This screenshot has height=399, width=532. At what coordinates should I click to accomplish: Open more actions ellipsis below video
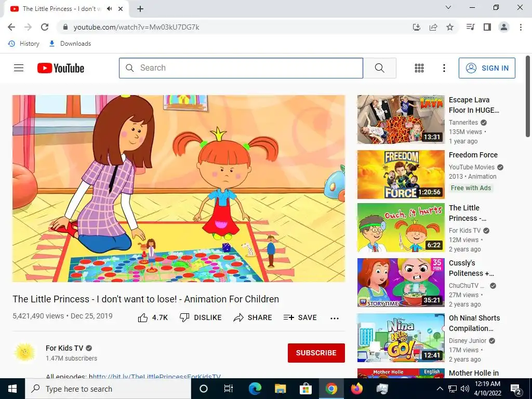tap(335, 318)
